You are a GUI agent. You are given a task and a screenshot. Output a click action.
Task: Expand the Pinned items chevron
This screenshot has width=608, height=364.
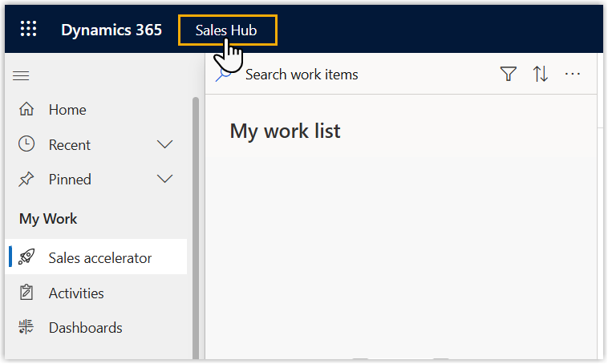(164, 179)
